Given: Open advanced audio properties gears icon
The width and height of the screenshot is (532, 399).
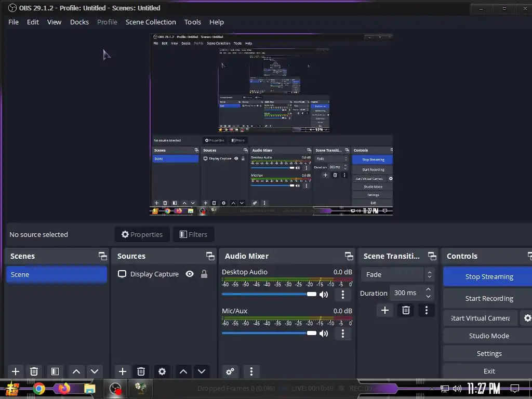Looking at the screenshot, I should (x=230, y=371).
